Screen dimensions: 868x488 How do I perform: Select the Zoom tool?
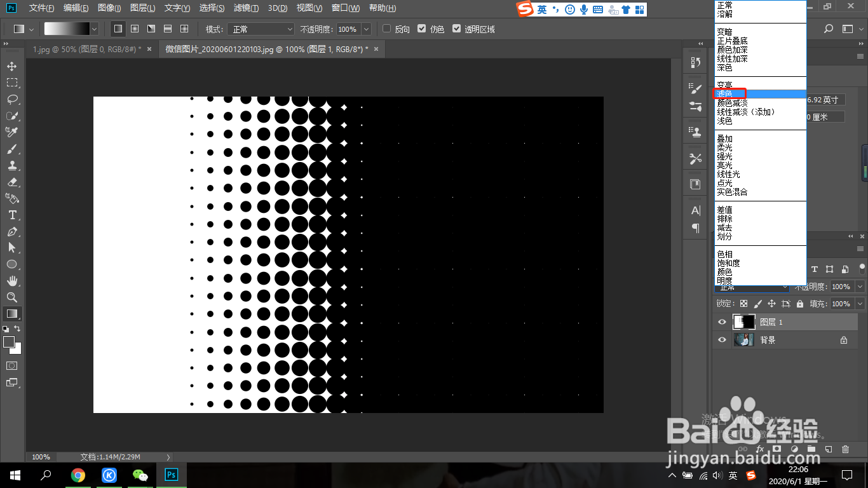click(11, 297)
